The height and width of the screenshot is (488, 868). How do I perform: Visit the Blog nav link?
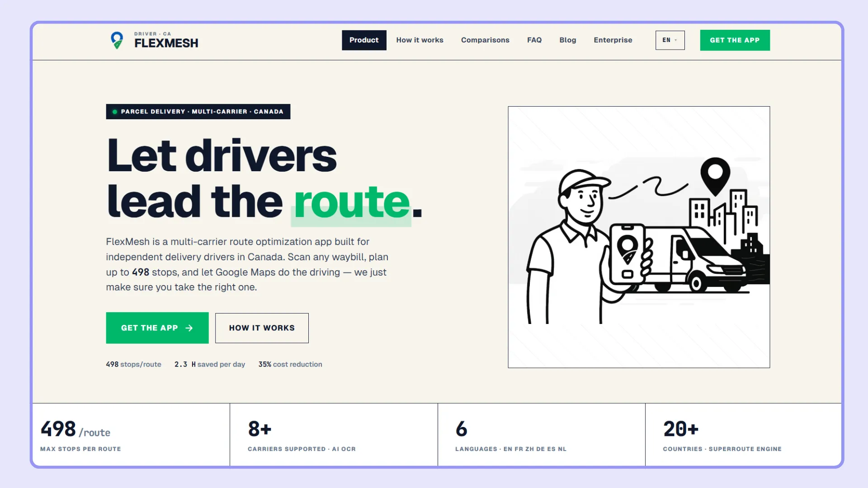pyautogui.click(x=567, y=40)
